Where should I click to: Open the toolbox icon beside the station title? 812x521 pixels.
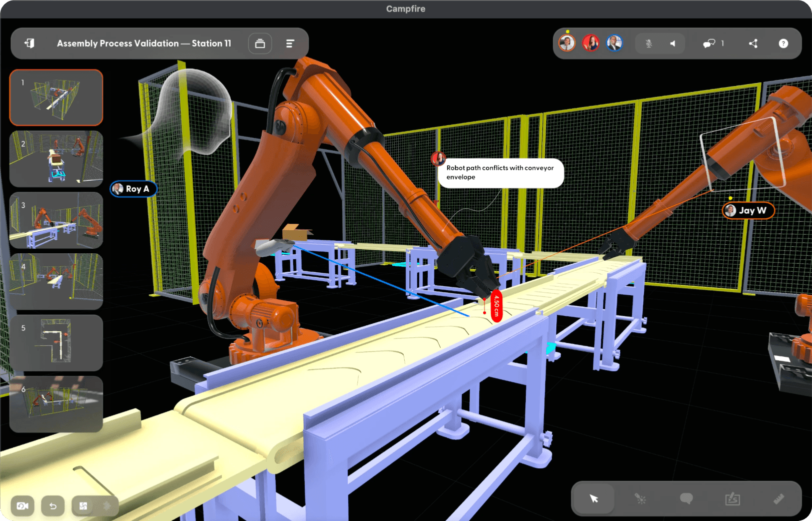click(x=260, y=44)
